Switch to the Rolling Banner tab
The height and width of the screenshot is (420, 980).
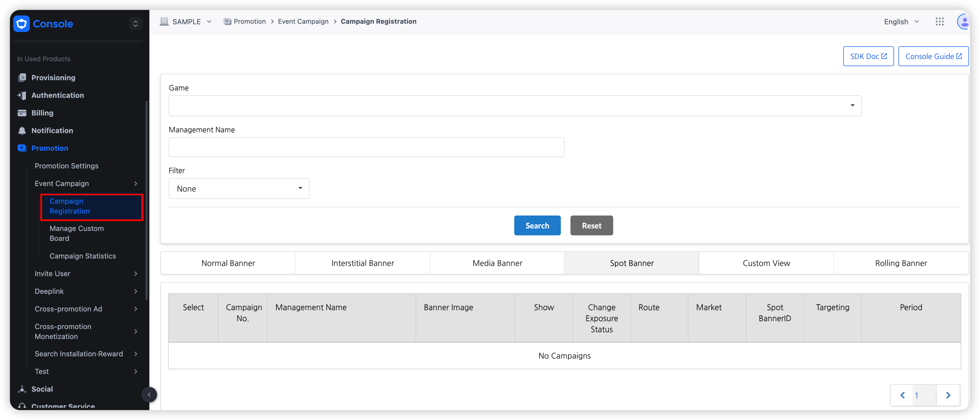coord(900,263)
